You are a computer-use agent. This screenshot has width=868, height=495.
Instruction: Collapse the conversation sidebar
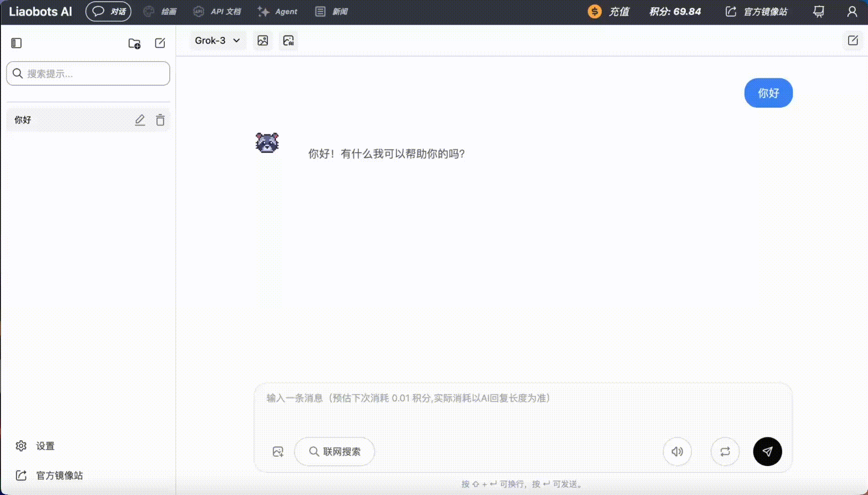click(17, 43)
